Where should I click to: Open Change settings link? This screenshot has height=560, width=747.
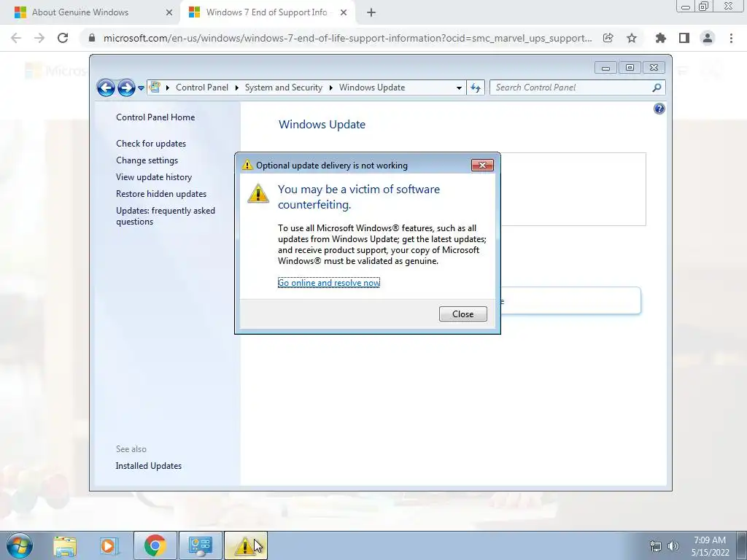tap(147, 160)
